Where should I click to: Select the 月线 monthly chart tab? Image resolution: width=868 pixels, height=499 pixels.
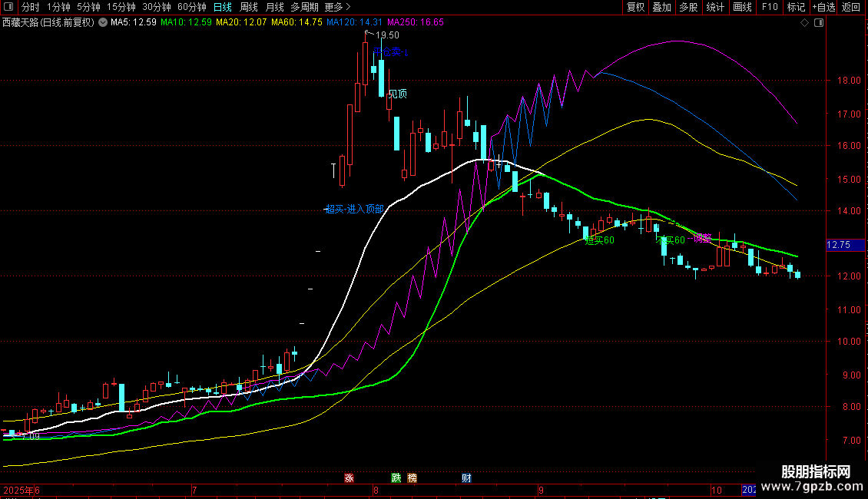(274, 7)
